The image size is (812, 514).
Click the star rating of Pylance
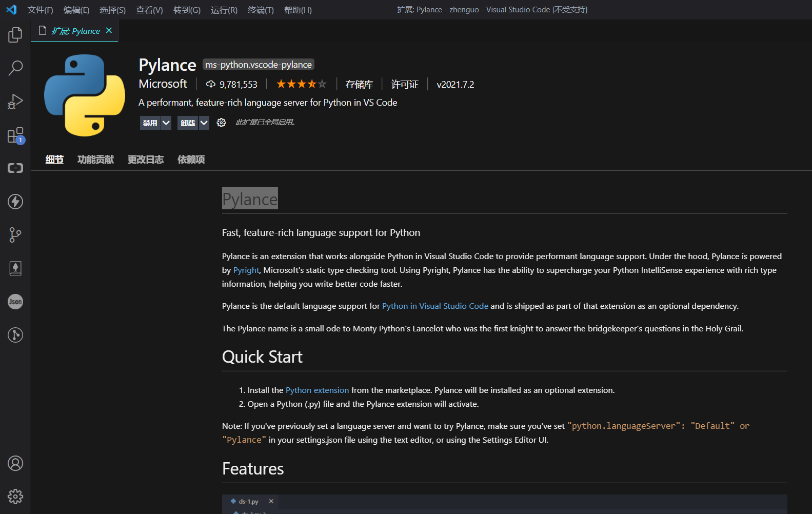pos(301,84)
